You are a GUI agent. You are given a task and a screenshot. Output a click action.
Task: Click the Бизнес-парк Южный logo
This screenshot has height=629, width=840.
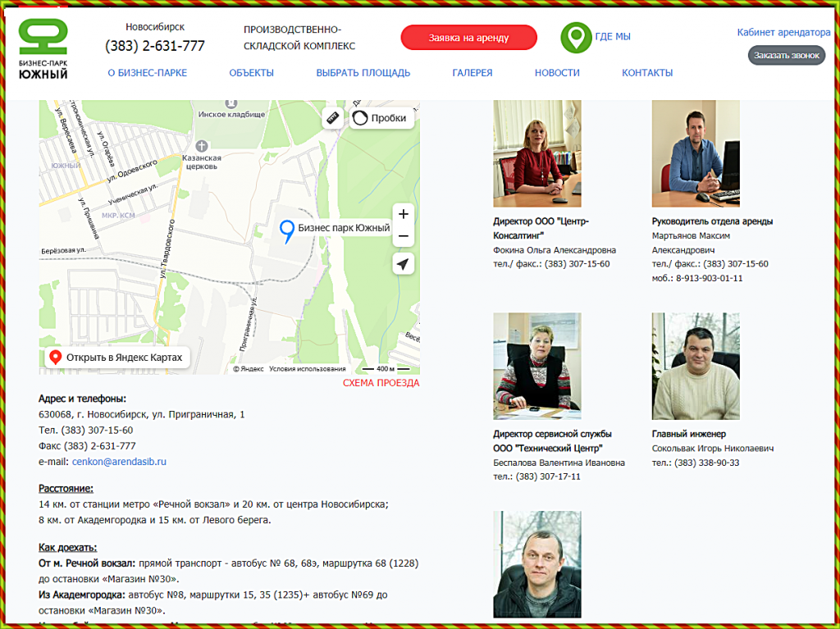(x=43, y=49)
